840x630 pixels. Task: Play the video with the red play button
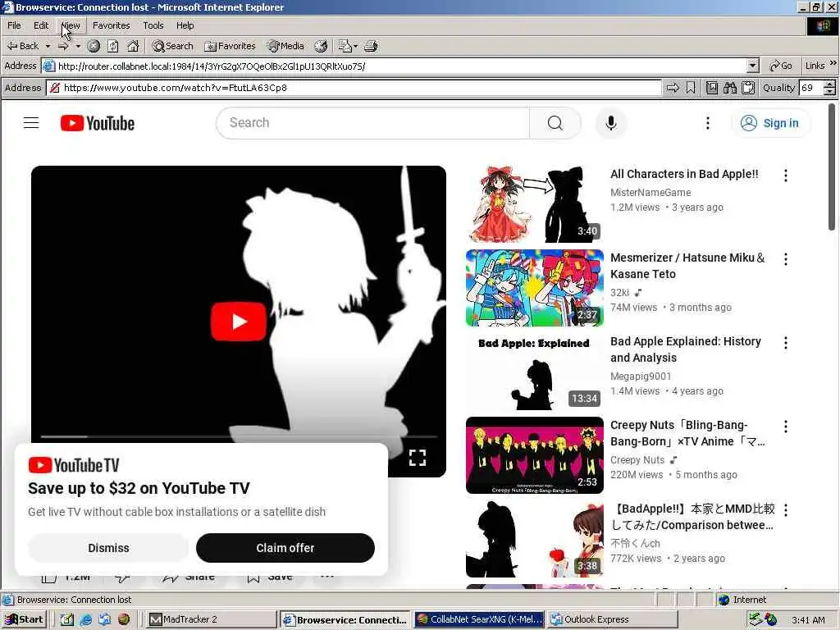239,322
